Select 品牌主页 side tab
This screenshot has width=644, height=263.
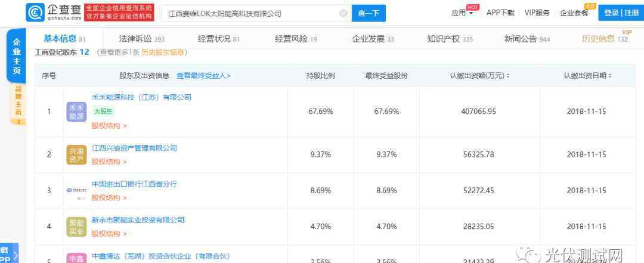tap(18, 104)
